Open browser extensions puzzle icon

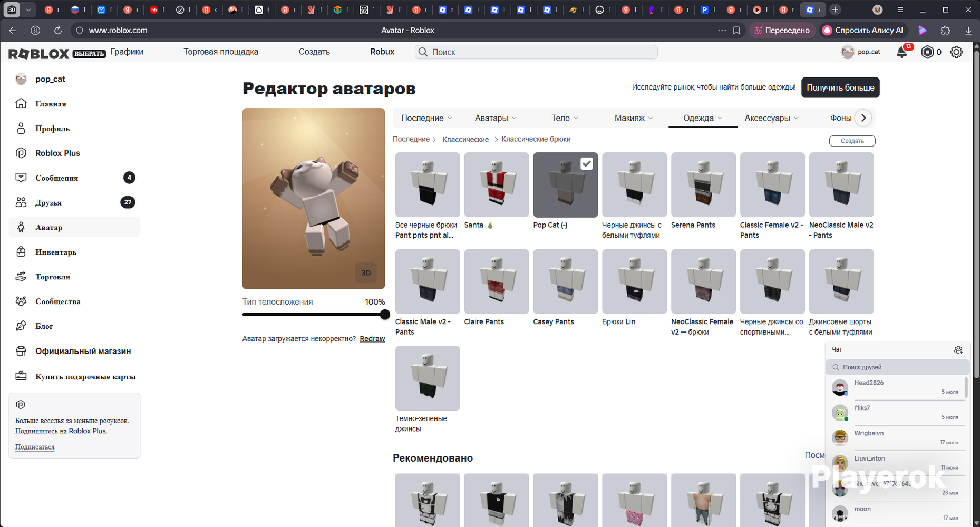pyautogui.click(x=945, y=31)
